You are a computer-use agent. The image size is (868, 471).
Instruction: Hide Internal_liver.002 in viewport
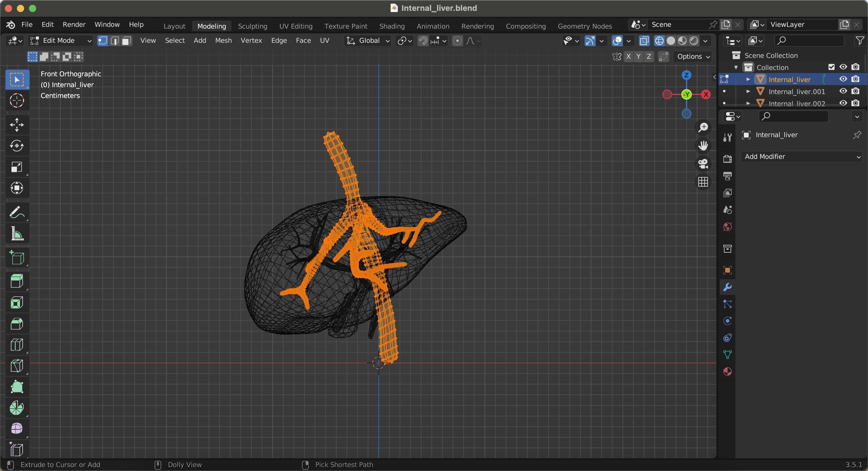point(843,103)
